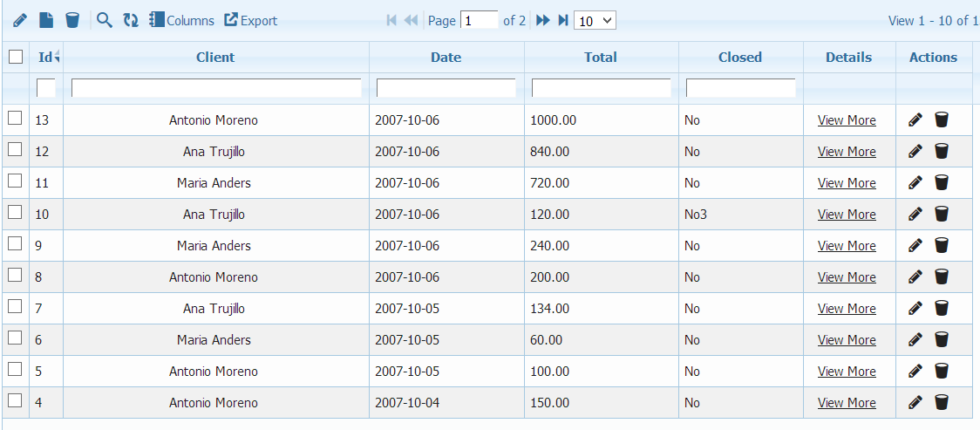Open search with the magnifier icon
980x430 pixels.
[105, 20]
